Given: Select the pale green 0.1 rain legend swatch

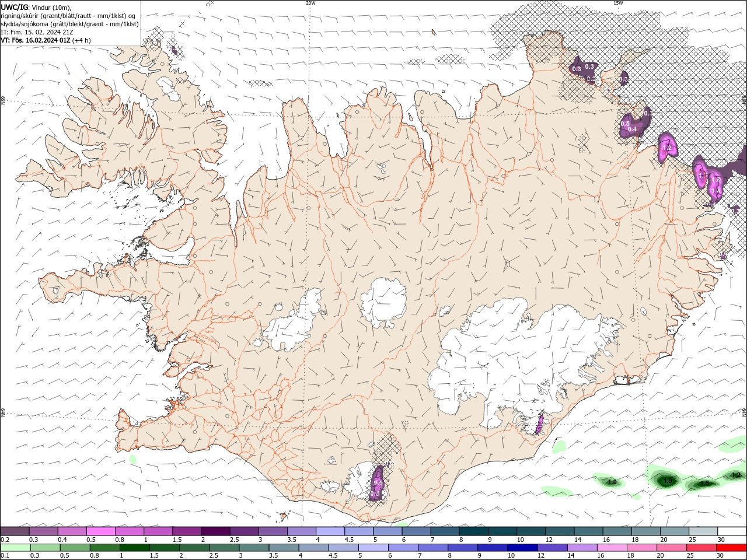Looking at the screenshot, I should [15, 548].
